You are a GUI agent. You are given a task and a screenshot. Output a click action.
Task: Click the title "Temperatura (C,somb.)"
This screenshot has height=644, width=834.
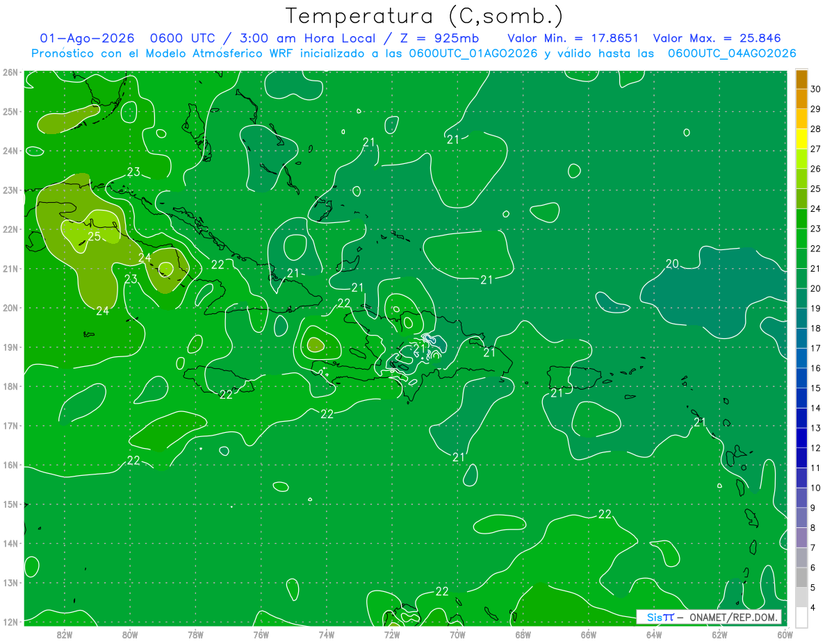(x=425, y=17)
